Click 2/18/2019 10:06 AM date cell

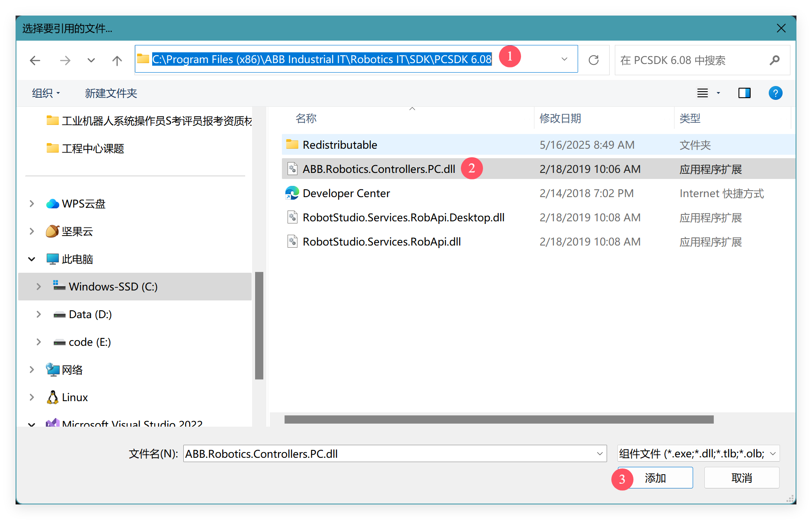pyautogui.click(x=590, y=169)
